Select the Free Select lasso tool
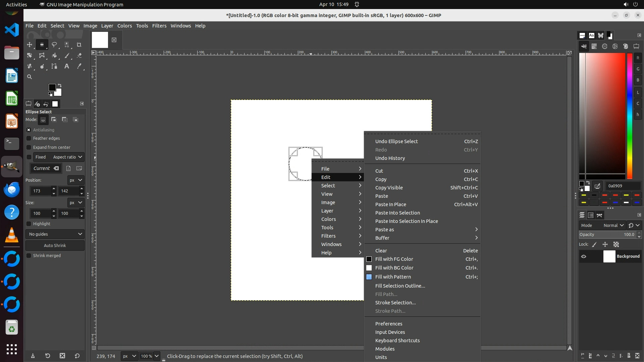The image size is (644, 362). (54, 45)
